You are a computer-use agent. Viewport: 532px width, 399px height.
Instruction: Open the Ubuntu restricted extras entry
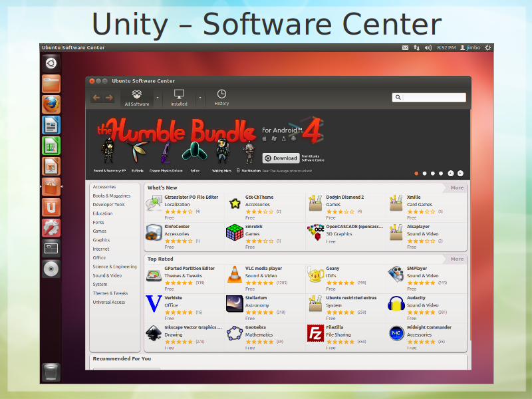(x=346, y=309)
